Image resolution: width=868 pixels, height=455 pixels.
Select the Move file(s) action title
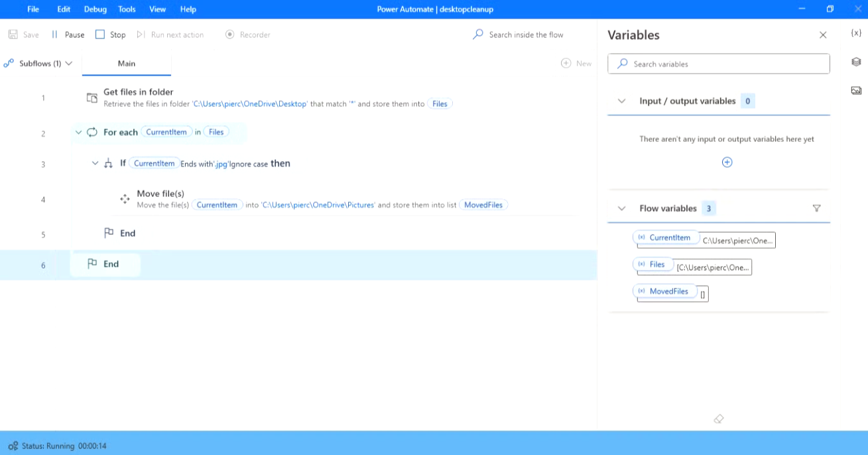(160, 194)
